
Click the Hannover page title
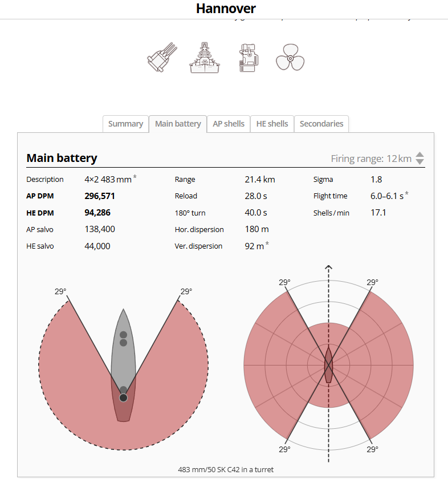pyautogui.click(x=226, y=9)
